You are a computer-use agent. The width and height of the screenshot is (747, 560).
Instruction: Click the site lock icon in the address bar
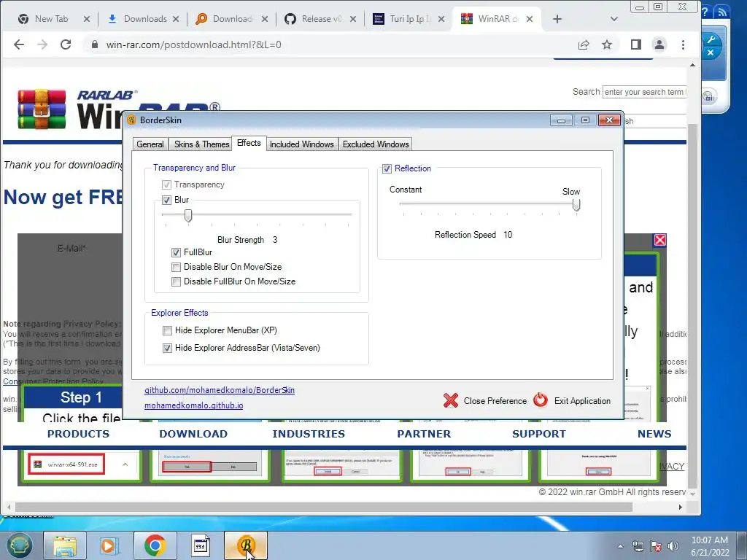[x=95, y=44]
